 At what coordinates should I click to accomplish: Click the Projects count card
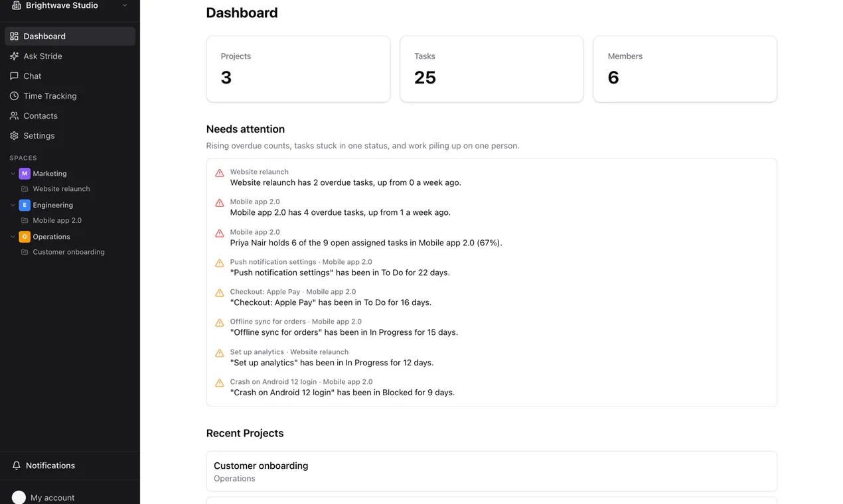point(298,69)
